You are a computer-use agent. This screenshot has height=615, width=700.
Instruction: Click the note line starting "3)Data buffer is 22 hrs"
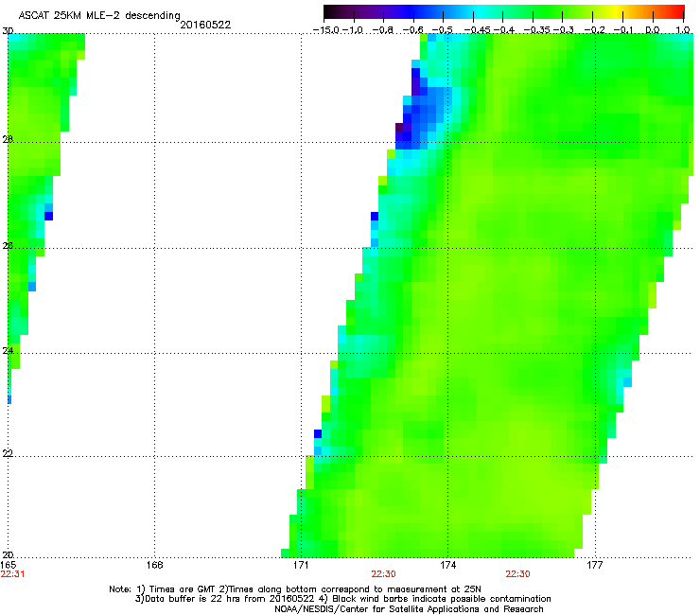(x=342, y=599)
